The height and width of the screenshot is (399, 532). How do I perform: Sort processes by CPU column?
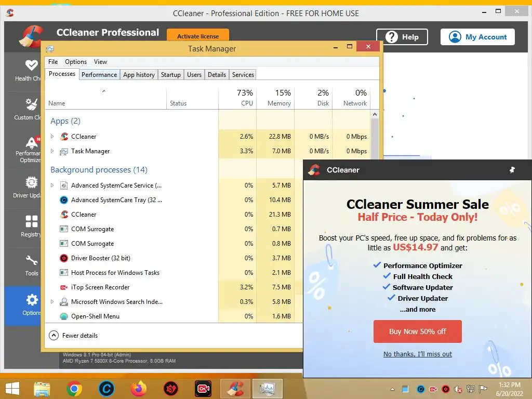237,98
